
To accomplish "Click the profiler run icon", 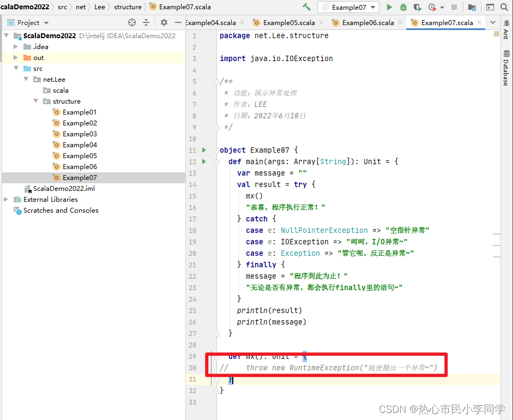I will (432, 7).
